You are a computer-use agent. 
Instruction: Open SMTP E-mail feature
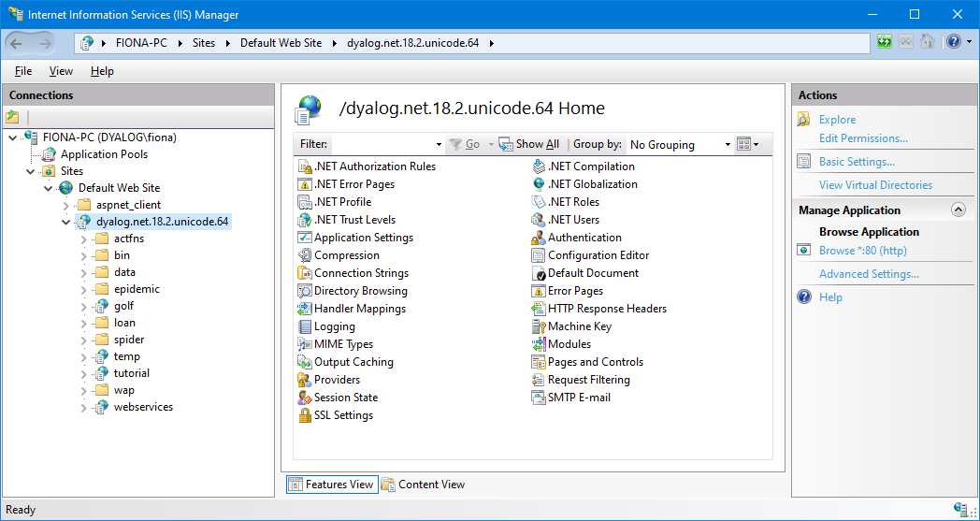pos(571,398)
